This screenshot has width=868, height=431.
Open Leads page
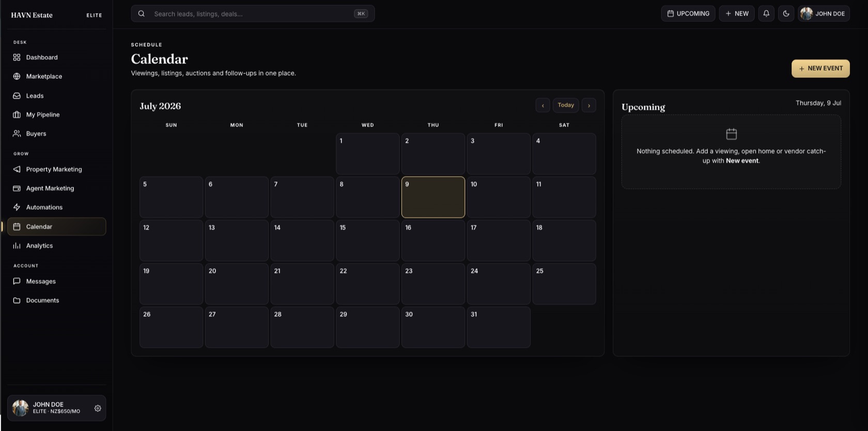pos(56,96)
